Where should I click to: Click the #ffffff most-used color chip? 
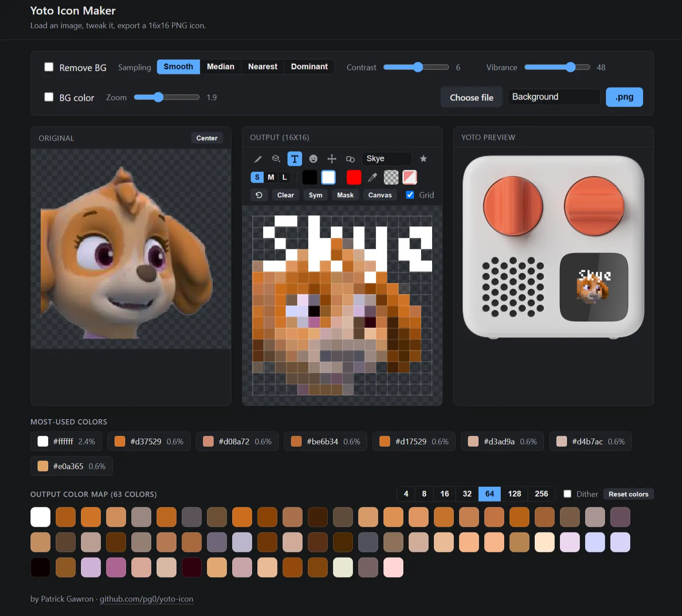pos(66,441)
